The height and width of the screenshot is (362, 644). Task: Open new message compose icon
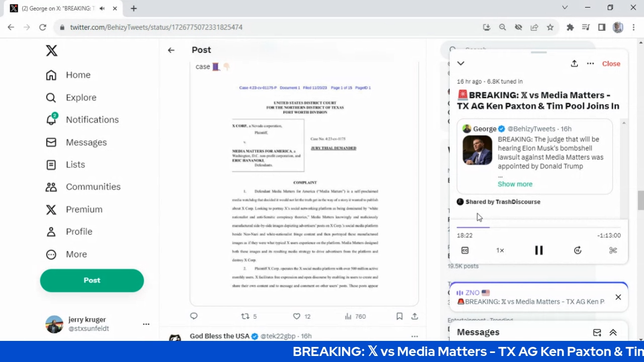(597, 332)
